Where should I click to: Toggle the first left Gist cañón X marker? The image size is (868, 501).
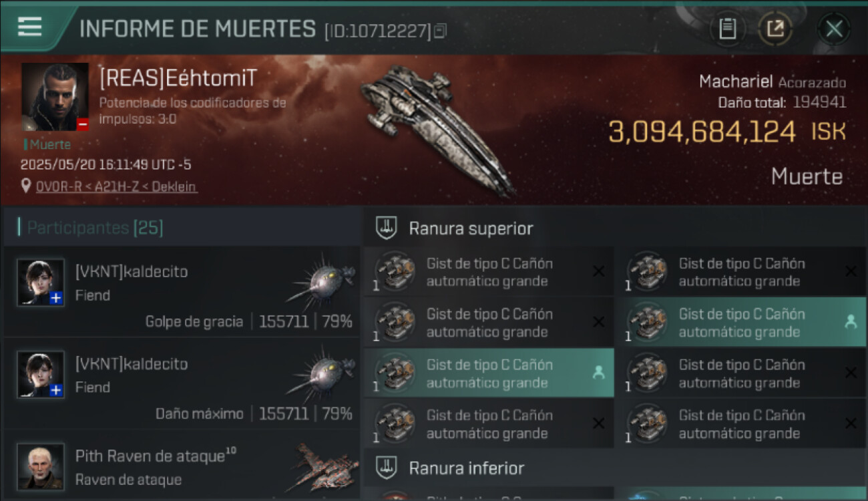(598, 271)
